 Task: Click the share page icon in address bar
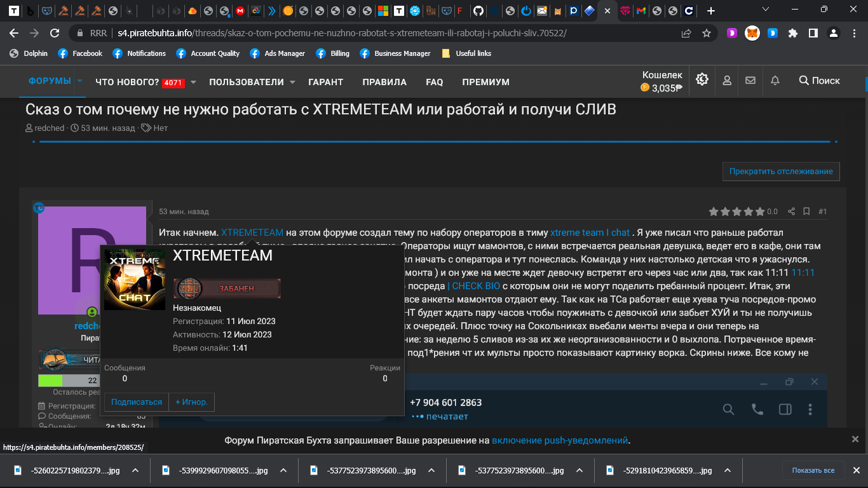(x=686, y=33)
